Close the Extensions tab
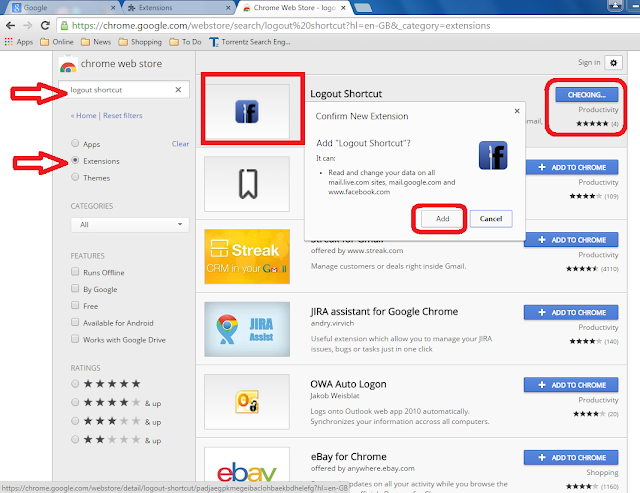 pos(228,8)
